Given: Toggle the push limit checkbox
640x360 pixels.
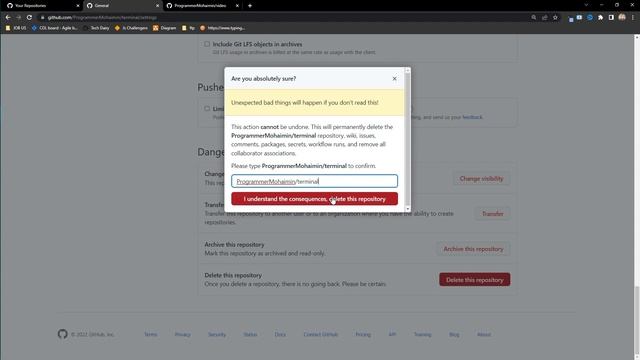Looking at the screenshot, I should point(207,109).
